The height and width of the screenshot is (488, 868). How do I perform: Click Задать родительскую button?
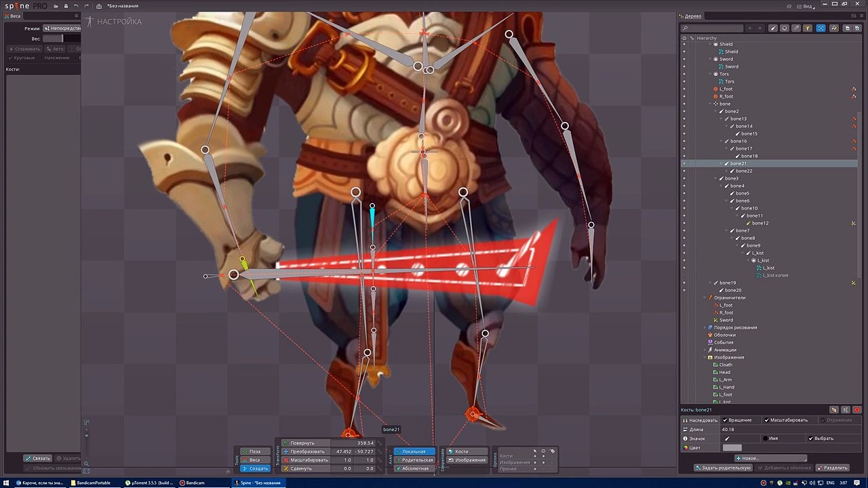point(723,468)
